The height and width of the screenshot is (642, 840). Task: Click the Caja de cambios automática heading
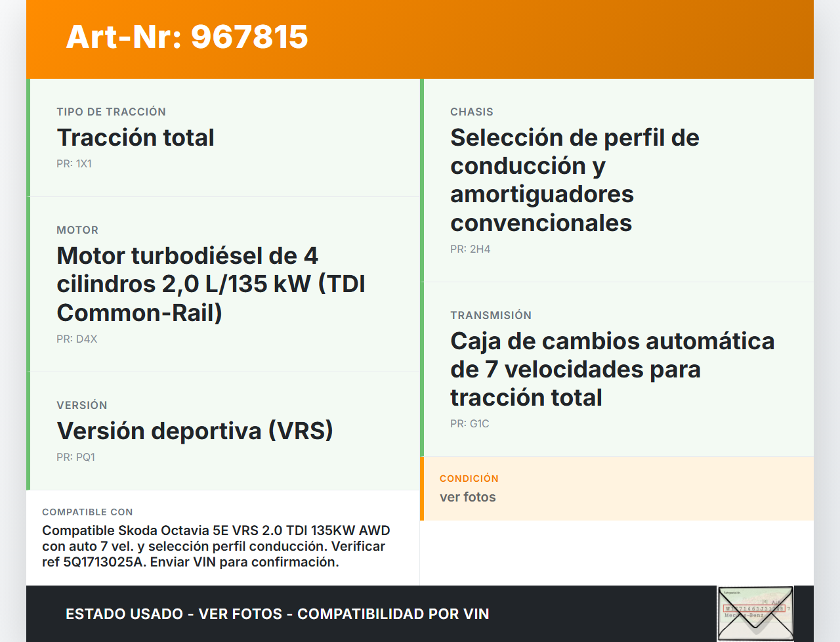tap(612, 370)
